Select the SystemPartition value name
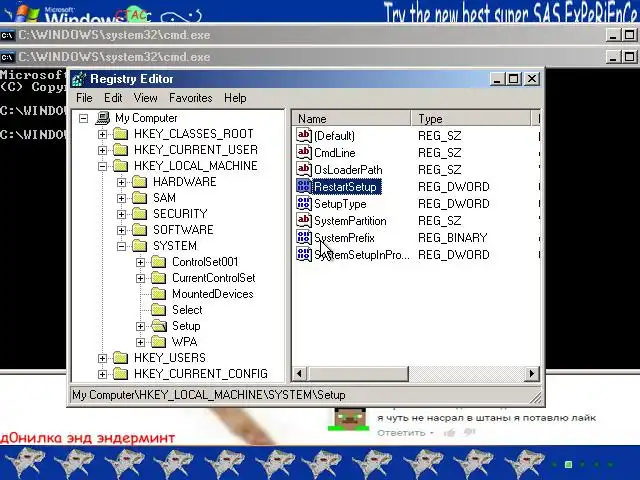This screenshot has height=480, width=640. 350,221
